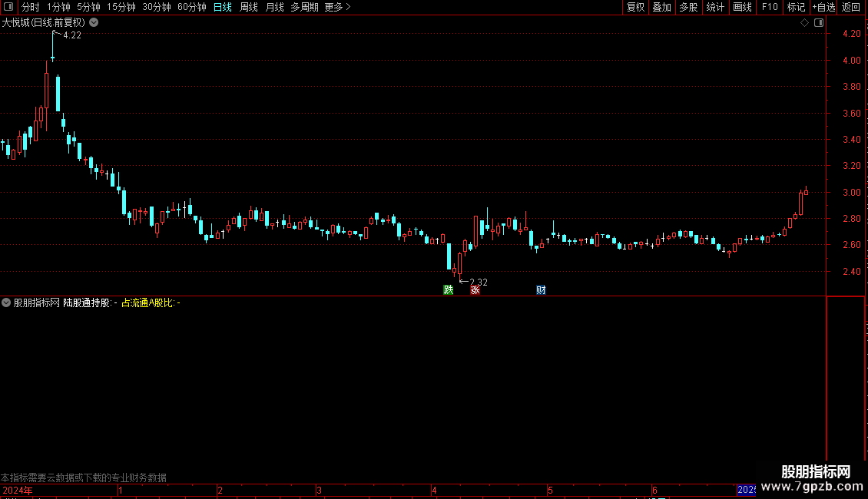Click the 4.22 high price label
The image size is (868, 499).
click(72, 35)
